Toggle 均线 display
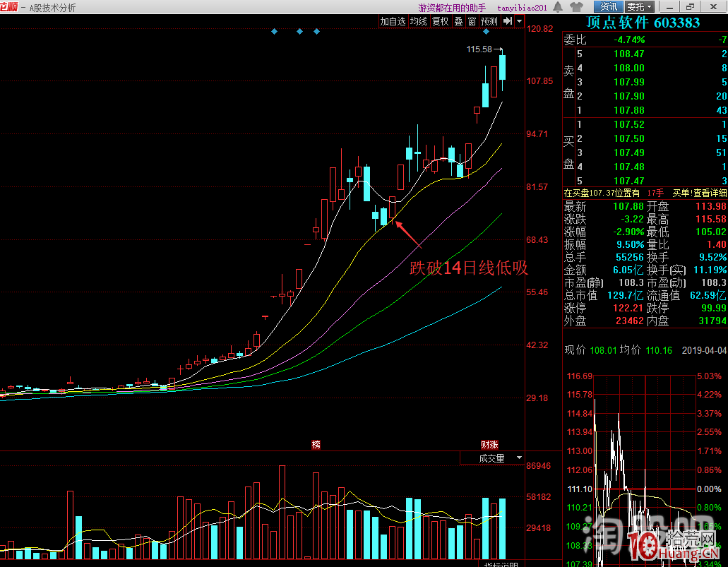 [418, 21]
